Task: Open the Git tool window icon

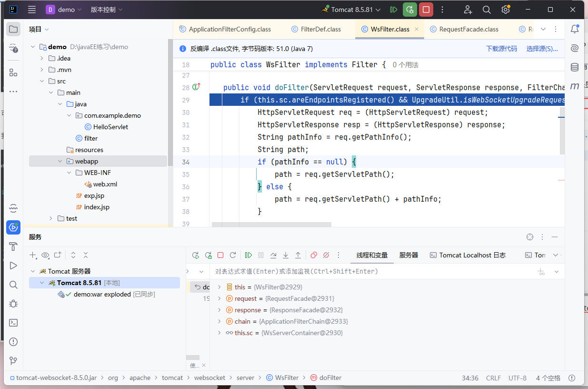Action: click(x=13, y=360)
